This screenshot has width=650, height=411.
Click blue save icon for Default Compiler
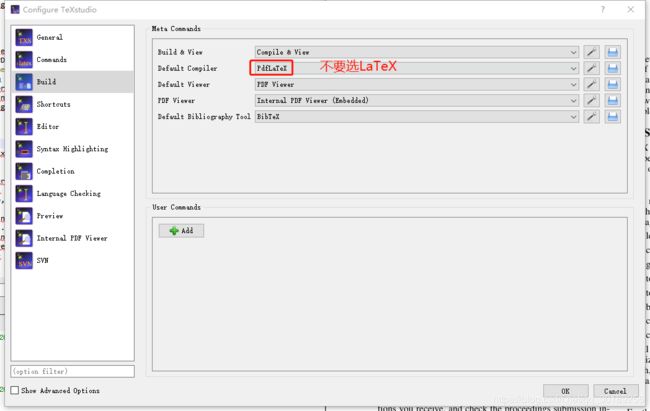tap(613, 68)
